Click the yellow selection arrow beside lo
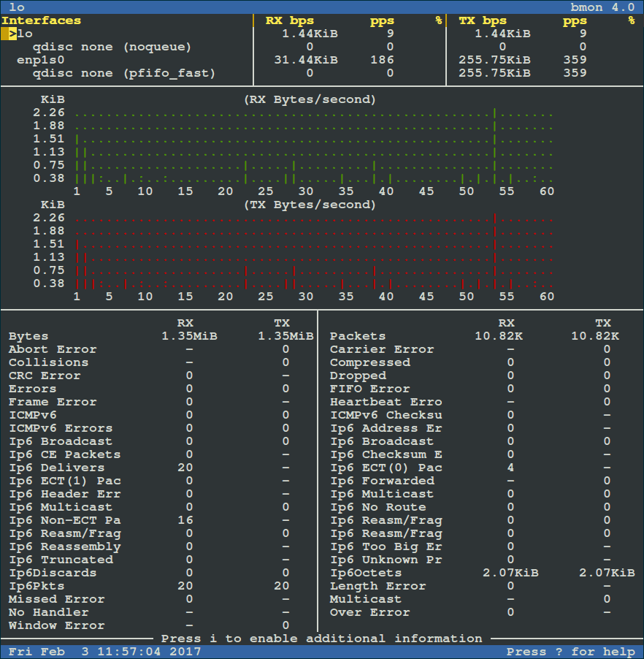Image resolution: width=644 pixels, height=659 pixels. [12, 33]
